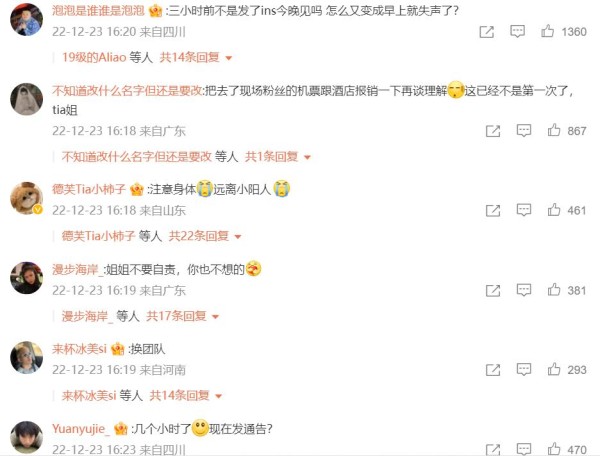Expand 共22条回复 under 德芙Tia小柿子

[205, 236]
